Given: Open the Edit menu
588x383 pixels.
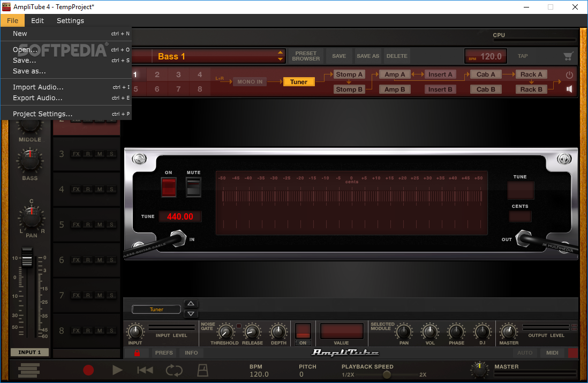Looking at the screenshot, I should [x=37, y=21].
